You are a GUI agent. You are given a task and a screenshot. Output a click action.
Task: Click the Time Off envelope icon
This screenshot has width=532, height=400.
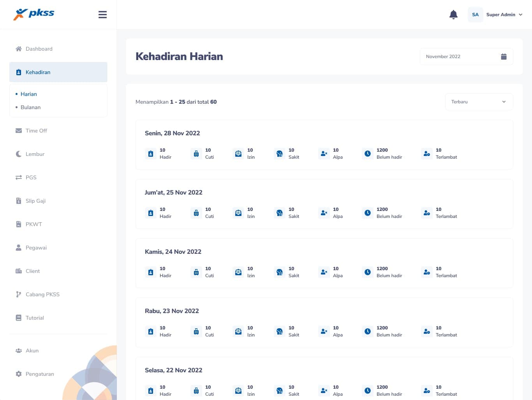pyautogui.click(x=19, y=131)
